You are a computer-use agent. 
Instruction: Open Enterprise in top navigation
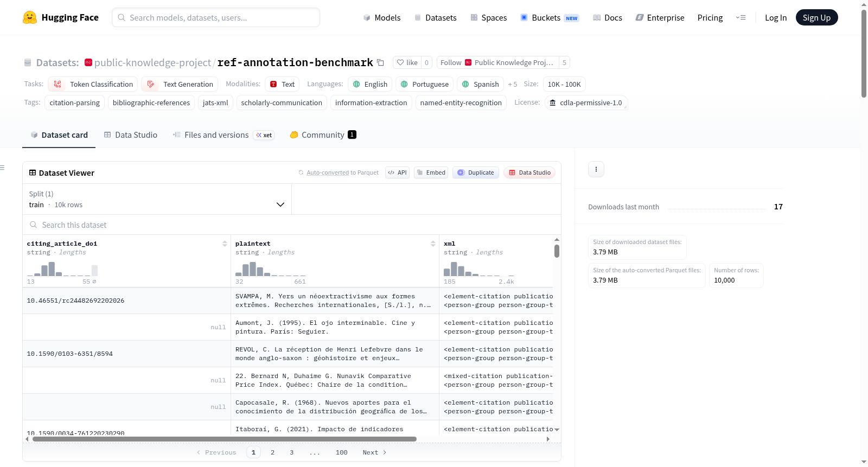660,17
